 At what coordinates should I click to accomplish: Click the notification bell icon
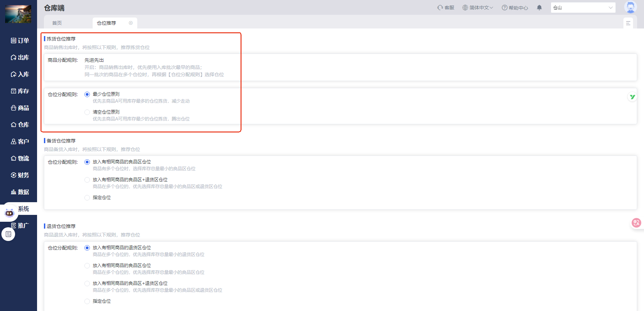coord(539,8)
